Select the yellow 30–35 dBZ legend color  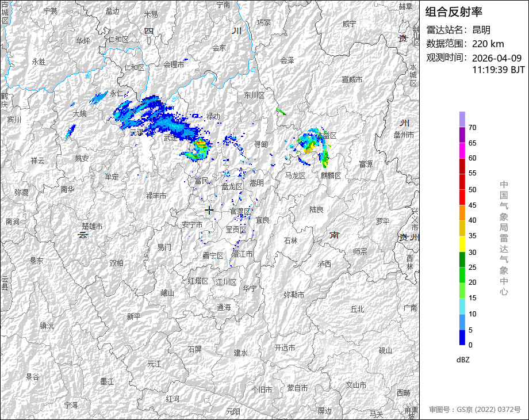click(462, 244)
